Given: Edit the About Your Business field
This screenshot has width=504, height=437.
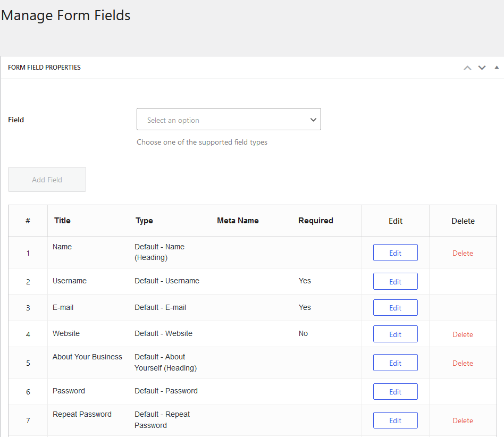Looking at the screenshot, I should (x=396, y=363).
